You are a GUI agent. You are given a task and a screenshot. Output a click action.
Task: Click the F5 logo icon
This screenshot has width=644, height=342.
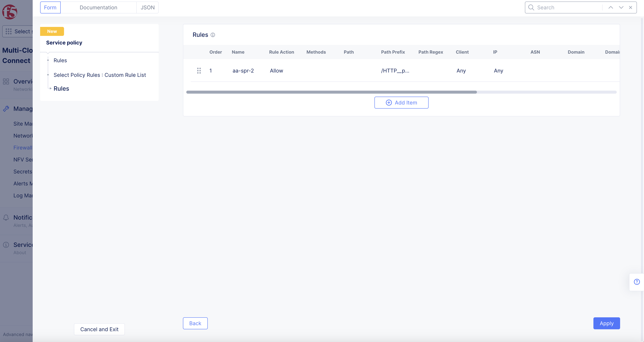click(10, 12)
